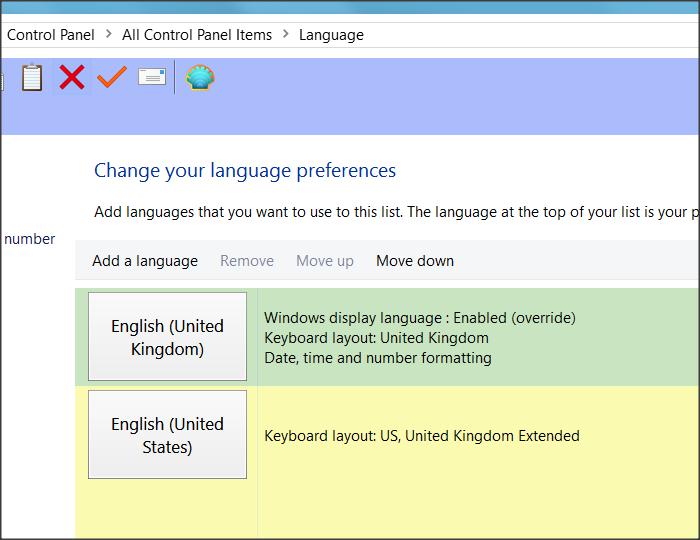Click the 'Change your language preferences' heading
The width and height of the screenshot is (700, 540).
pyautogui.click(x=245, y=170)
